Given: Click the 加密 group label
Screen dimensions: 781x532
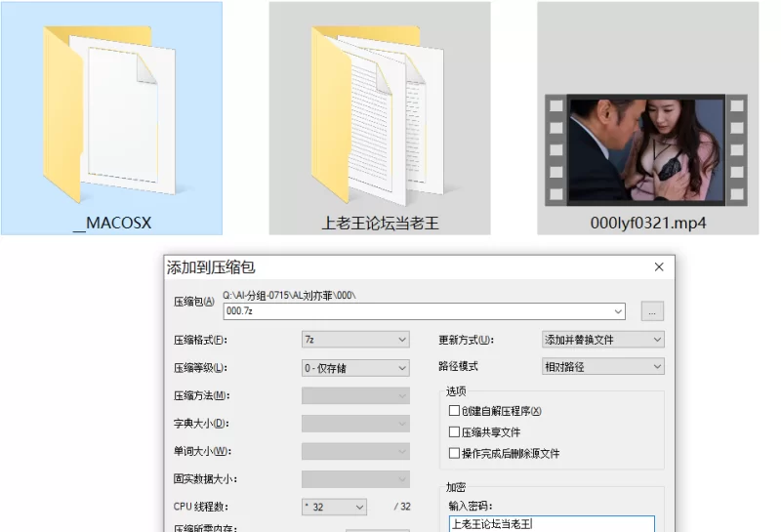Looking at the screenshot, I should coord(456,487).
